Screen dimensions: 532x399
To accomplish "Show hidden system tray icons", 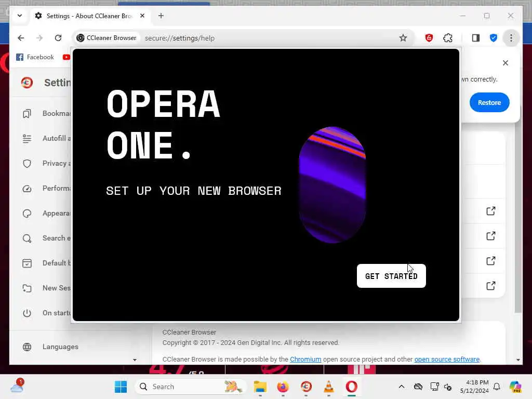I will pos(402,387).
